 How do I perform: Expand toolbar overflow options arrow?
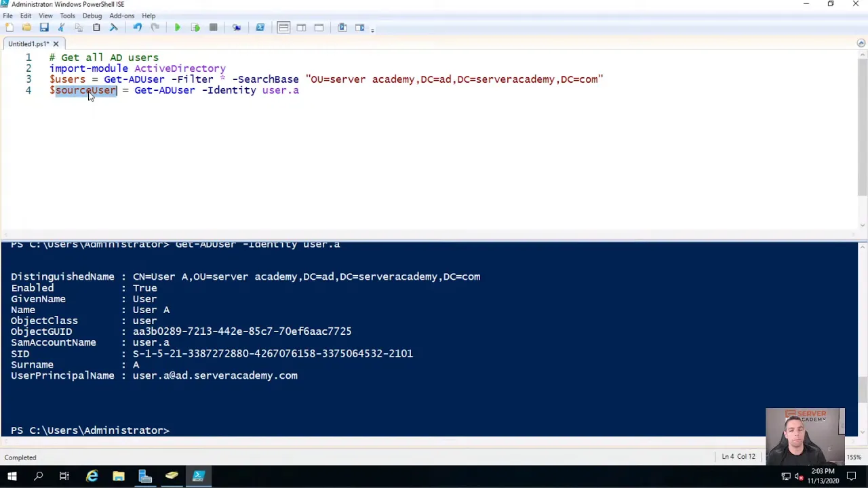tap(372, 29)
